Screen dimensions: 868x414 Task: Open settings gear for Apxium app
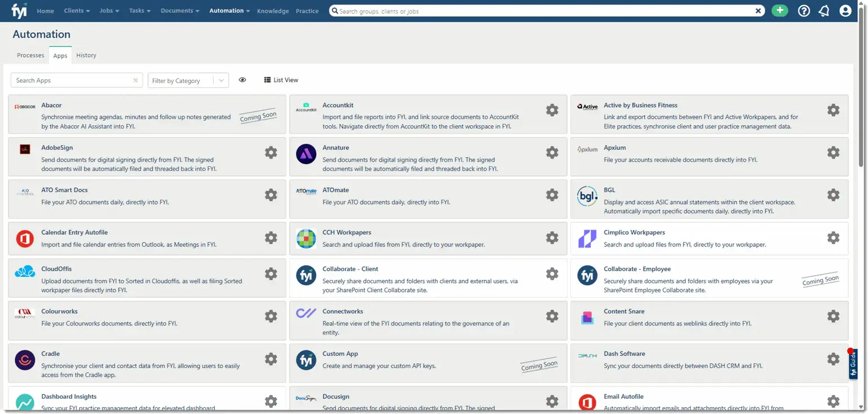point(834,152)
